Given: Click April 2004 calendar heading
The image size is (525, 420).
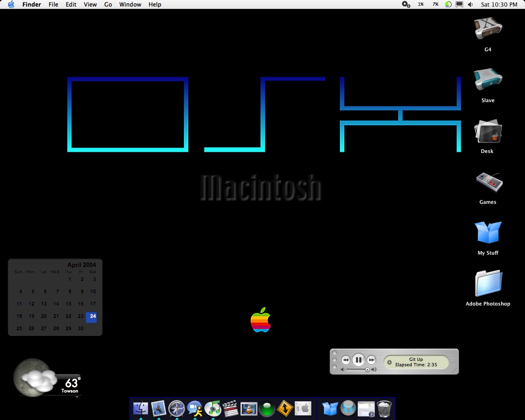Looking at the screenshot, I should [82, 265].
